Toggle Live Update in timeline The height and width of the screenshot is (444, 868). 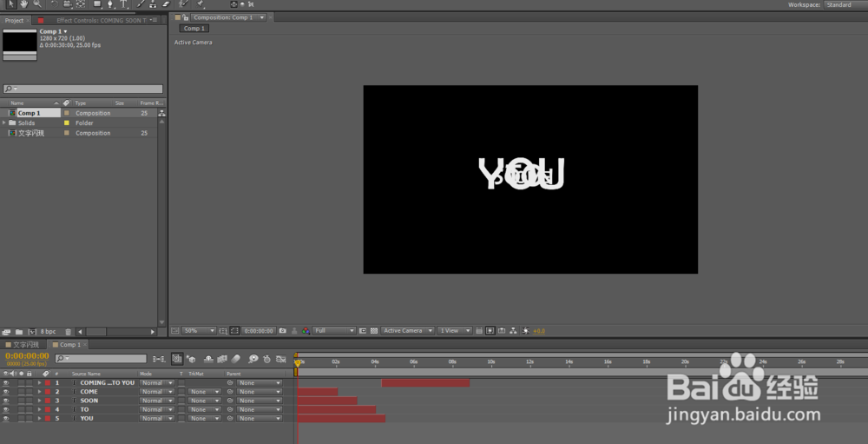pyautogui.click(x=176, y=359)
